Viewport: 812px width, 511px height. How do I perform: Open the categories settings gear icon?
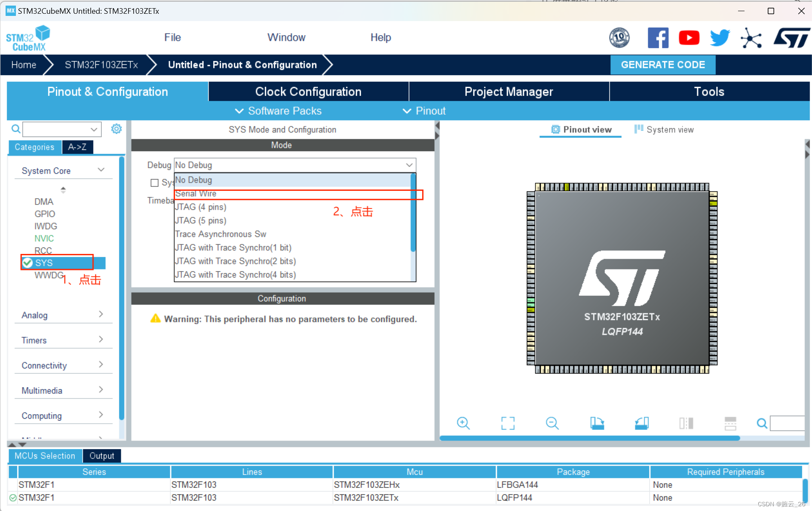[116, 129]
